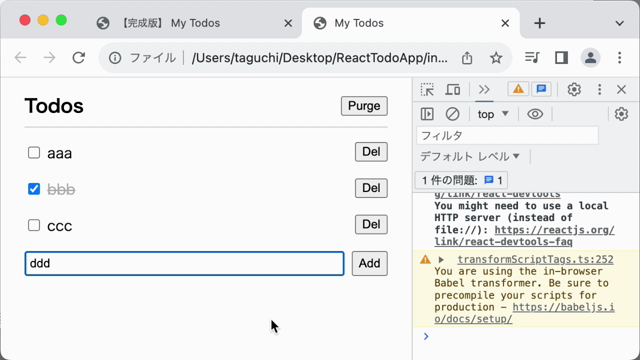Show more DevTools panels via double chevron

(x=484, y=89)
